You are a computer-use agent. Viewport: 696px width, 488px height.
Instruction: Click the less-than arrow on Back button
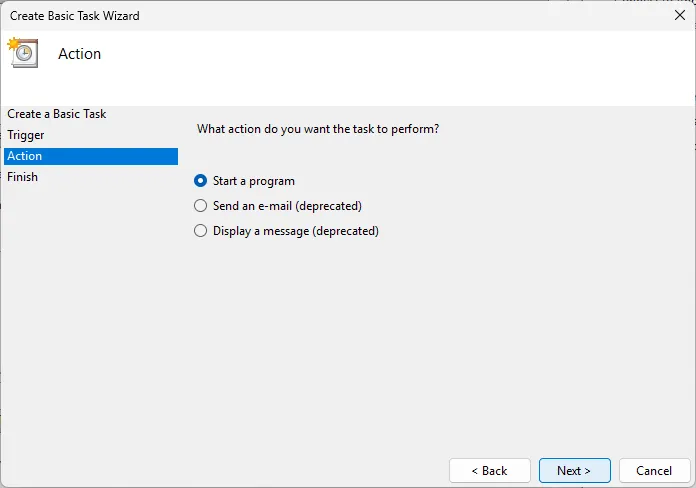pyautogui.click(x=475, y=471)
